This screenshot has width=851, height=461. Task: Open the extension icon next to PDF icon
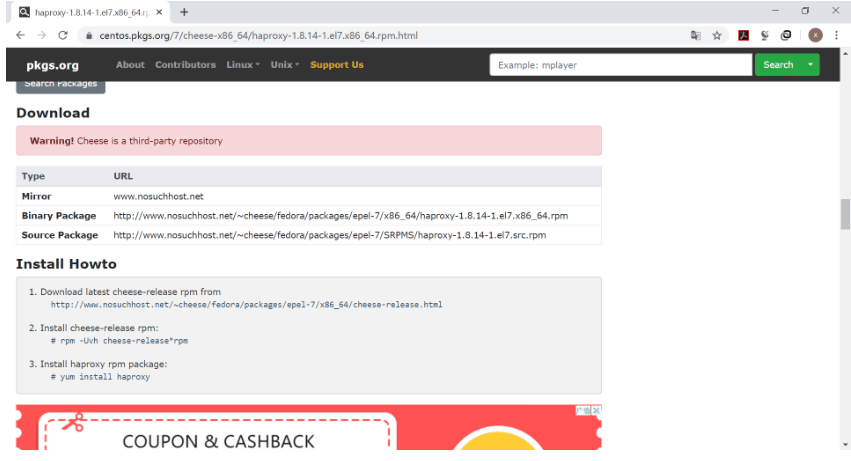(765, 36)
